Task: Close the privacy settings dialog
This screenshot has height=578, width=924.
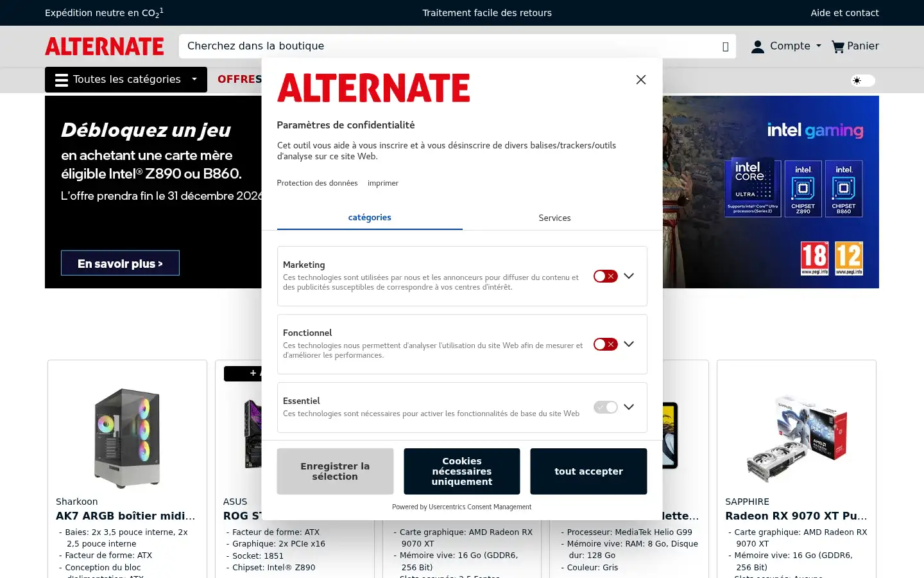Action: pyautogui.click(x=640, y=80)
